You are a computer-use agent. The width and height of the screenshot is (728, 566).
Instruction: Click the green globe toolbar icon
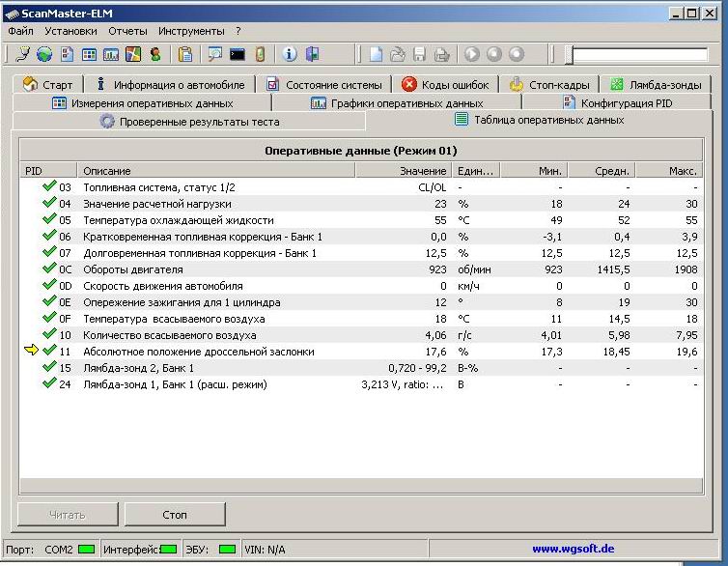(x=44, y=55)
